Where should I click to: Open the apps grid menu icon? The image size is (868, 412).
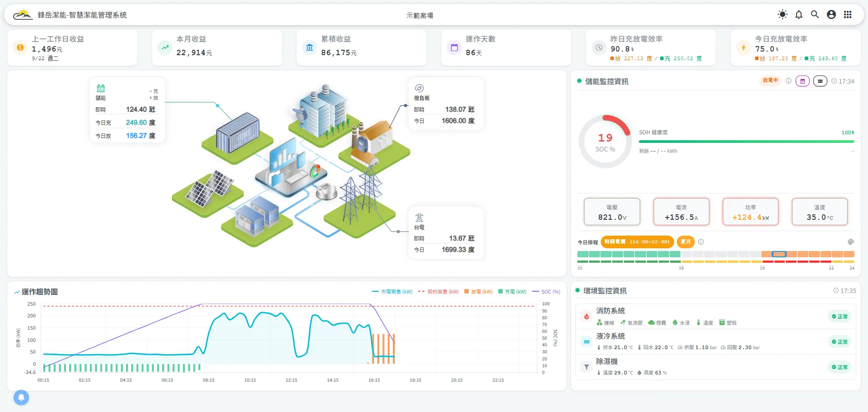[x=848, y=14]
